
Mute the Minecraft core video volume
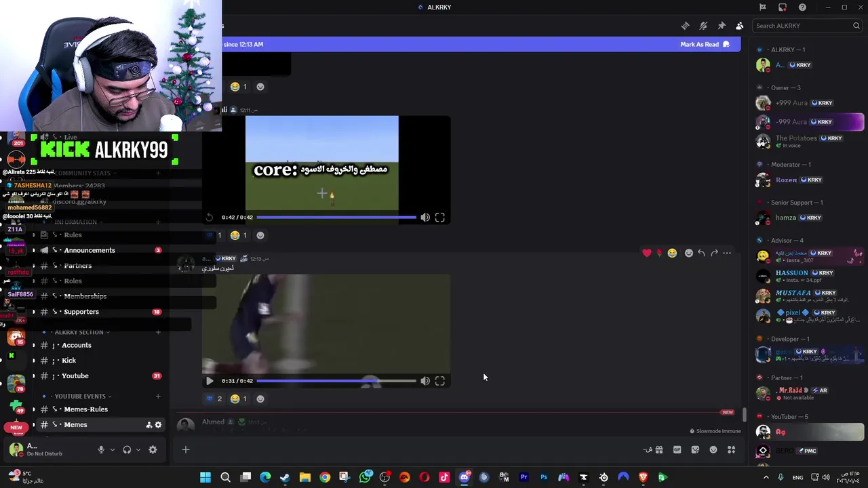425,218
